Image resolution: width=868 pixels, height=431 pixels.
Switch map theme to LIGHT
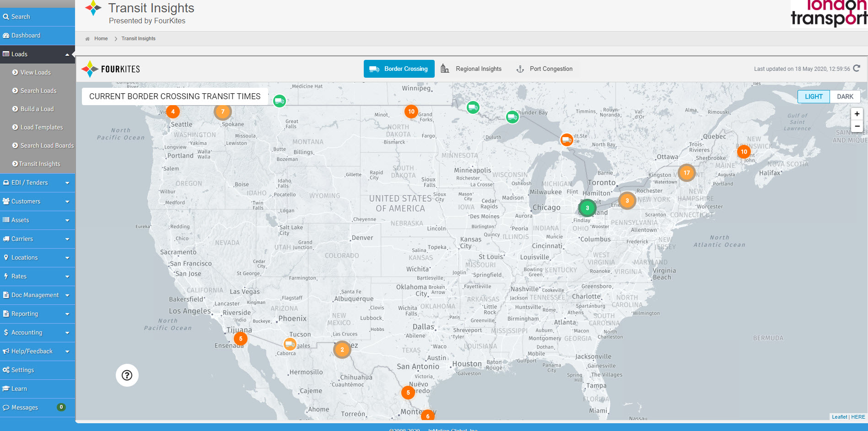click(814, 96)
